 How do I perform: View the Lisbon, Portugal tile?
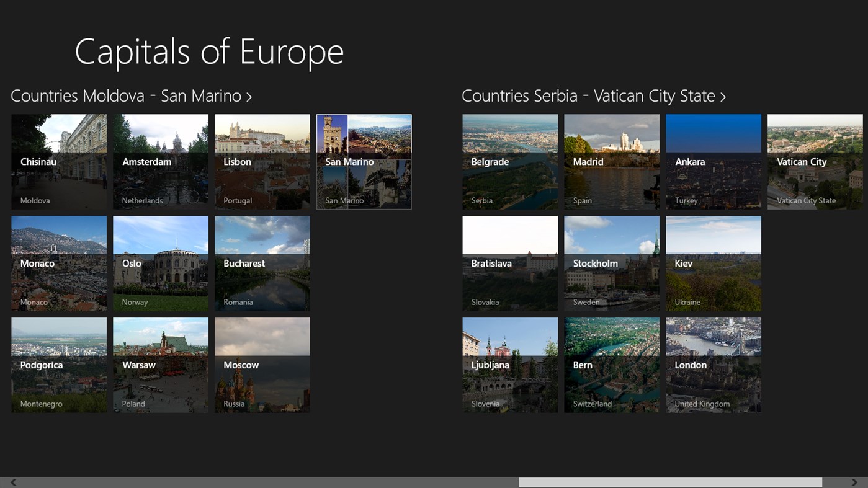[x=262, y=161]
